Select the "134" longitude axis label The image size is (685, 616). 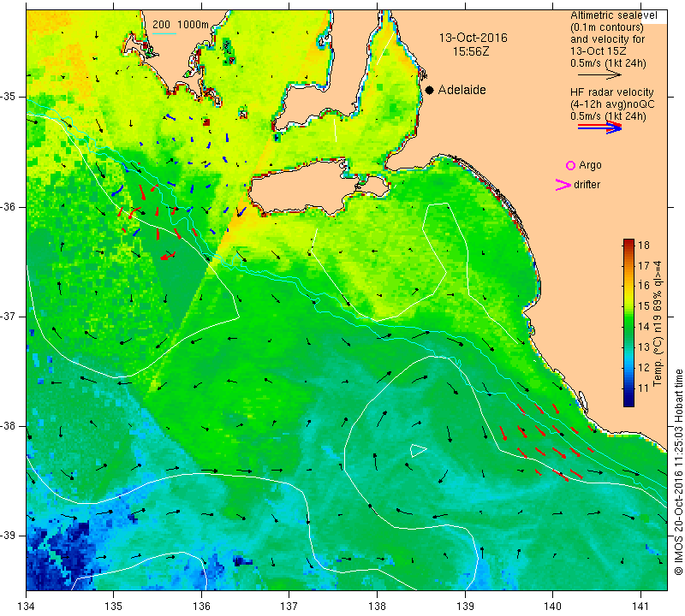pos(27,607)
